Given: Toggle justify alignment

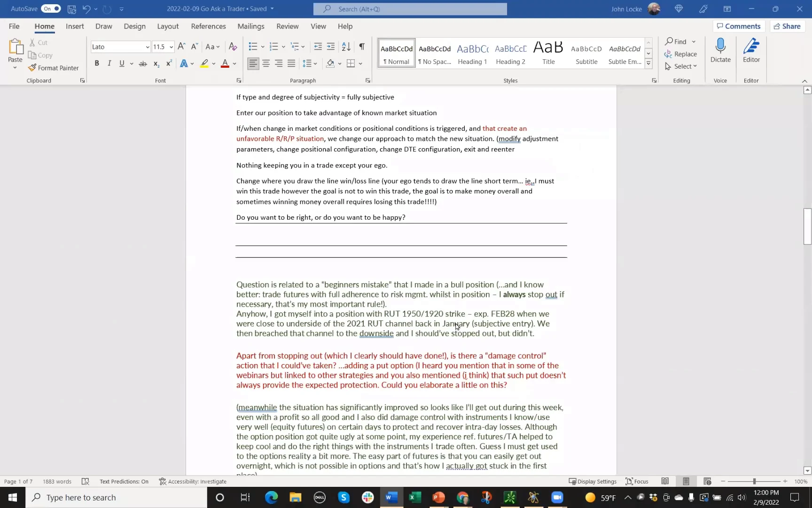Looking at the screenshot, I should click(291, 63).
